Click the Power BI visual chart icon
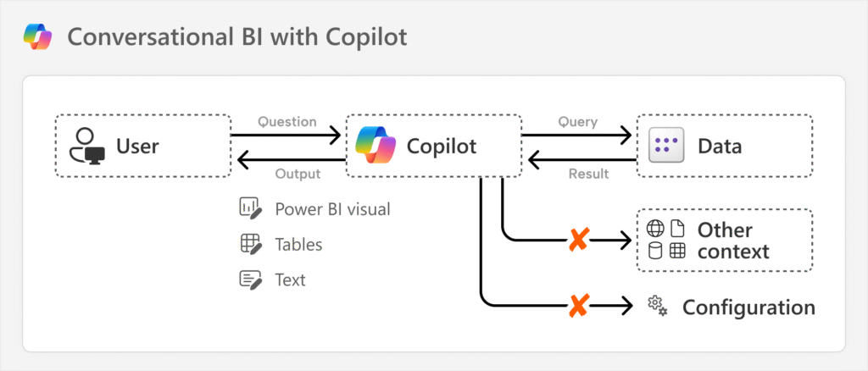 coord(250,208)
